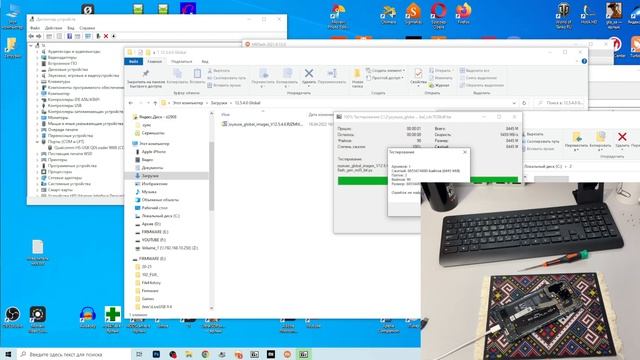This screenshot has width=640, height=360.
Task: Select the Qualcomm HS-USB QDLoader 9008 device
Action: 85,148
